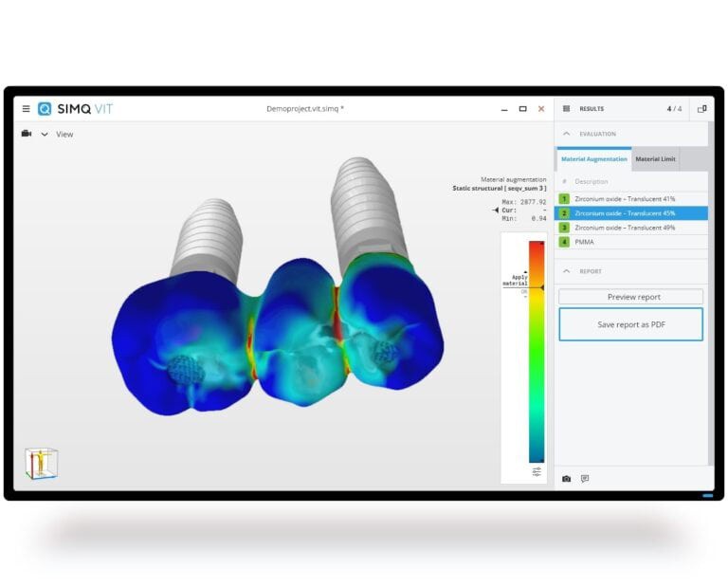Minimize the SIMQ VIT window

coord(504,109)
